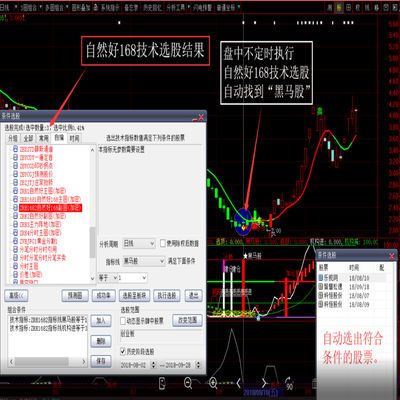Click the rotate 90 icon in bottom toolbar
400x400 pixels.
click(289, 383)
